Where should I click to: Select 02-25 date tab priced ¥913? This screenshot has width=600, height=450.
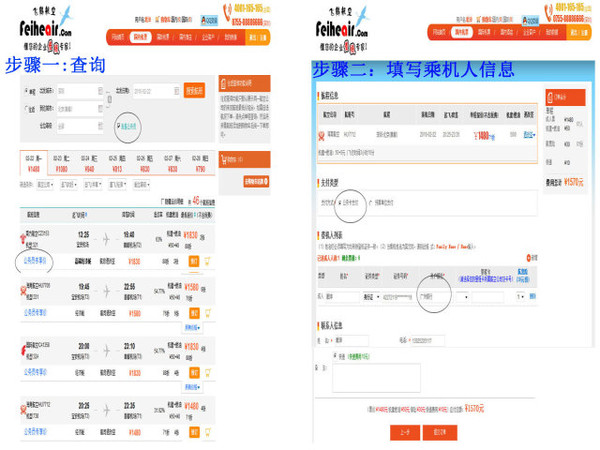[117, 163]
